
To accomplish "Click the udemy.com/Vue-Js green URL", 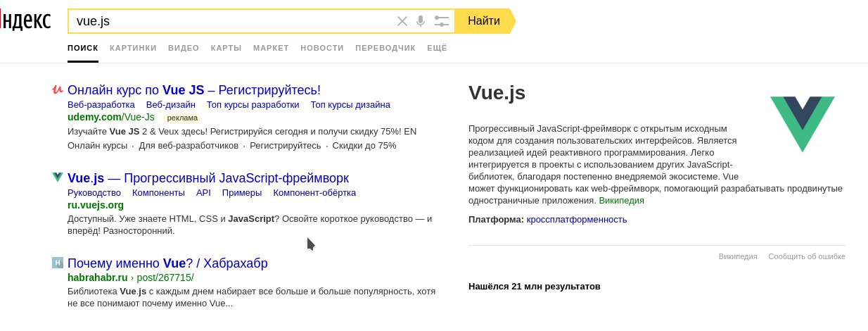I will [x=111, y=117].
